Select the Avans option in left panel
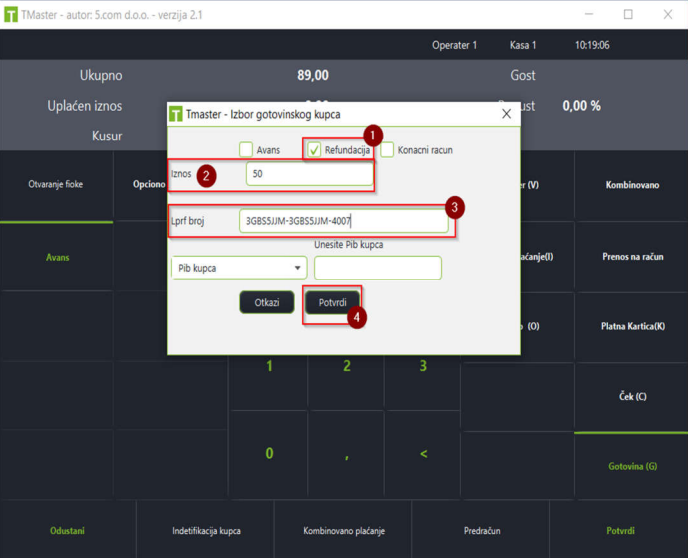Screen dimensions: 688x558 point(57,258)
